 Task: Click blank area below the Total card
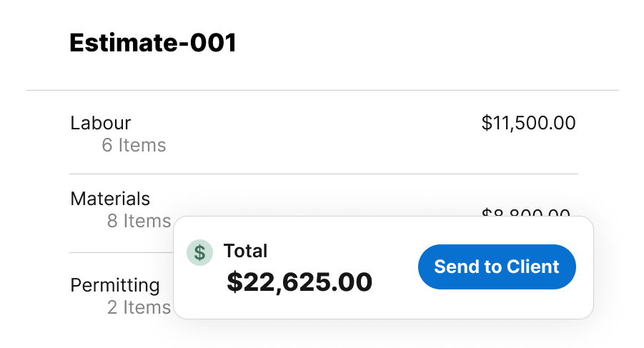386,334
